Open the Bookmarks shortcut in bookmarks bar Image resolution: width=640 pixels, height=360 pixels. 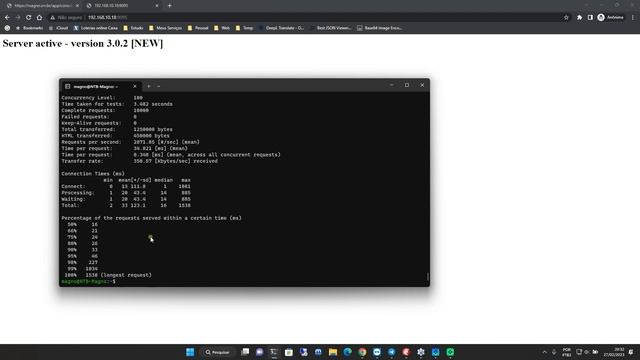click(29, 28)
